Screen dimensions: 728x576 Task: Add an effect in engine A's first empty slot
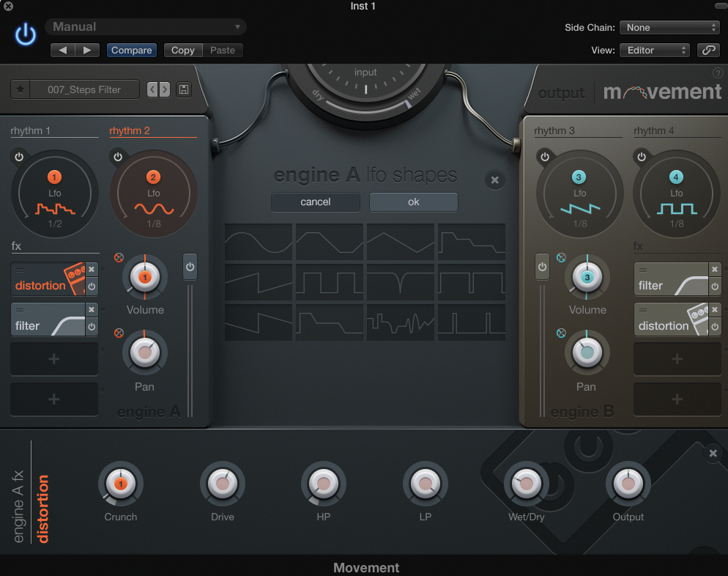54,358
